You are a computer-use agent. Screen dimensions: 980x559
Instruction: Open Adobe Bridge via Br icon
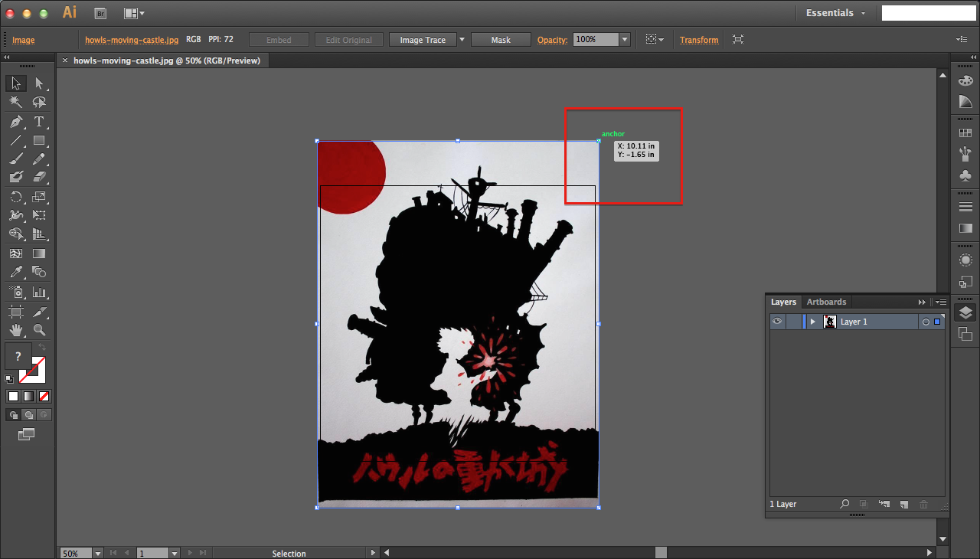(100, 13)
